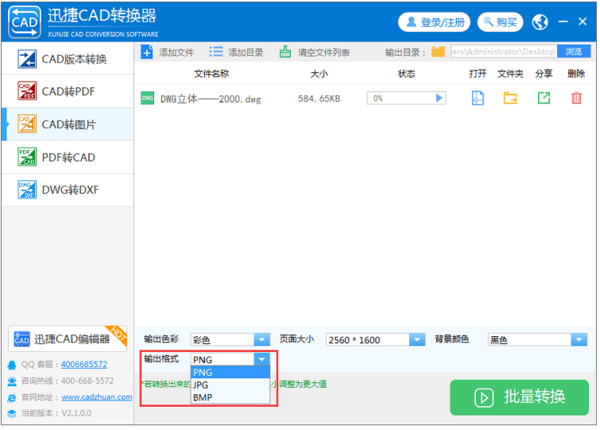Select CAD转图片 sidebar item
Image resolution: width=600 pixels, height=430 pixels.
point(68,124)
